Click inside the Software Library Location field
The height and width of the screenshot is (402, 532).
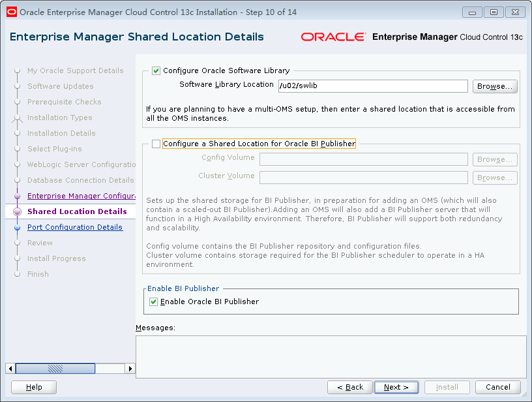372,86
